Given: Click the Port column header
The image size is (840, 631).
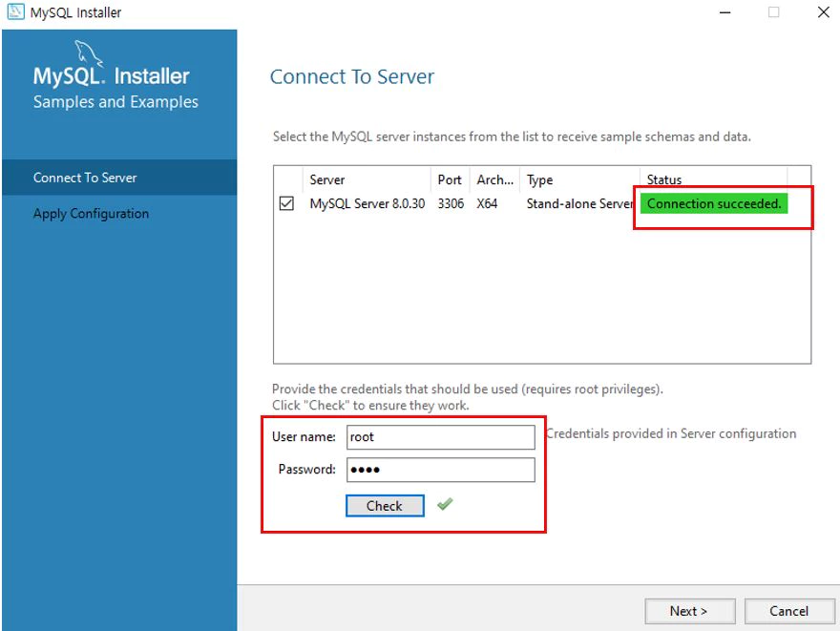Looking at the screenshot, I should click(450, 179).
